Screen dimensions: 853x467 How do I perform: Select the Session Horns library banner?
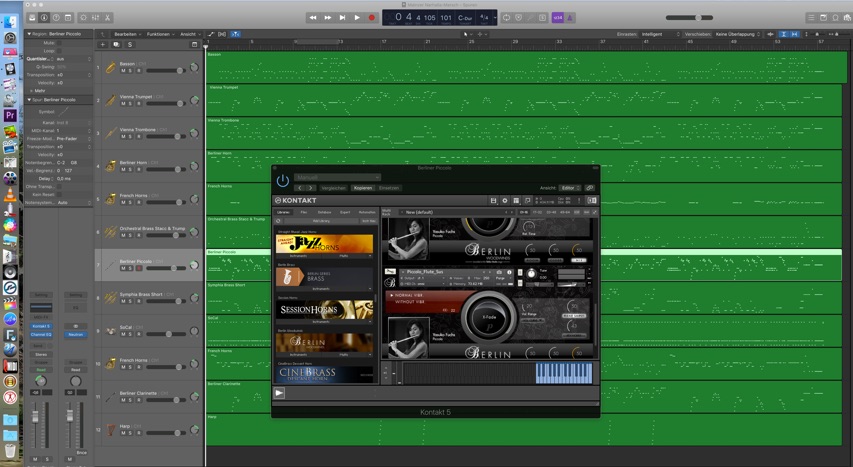point(324,309)
